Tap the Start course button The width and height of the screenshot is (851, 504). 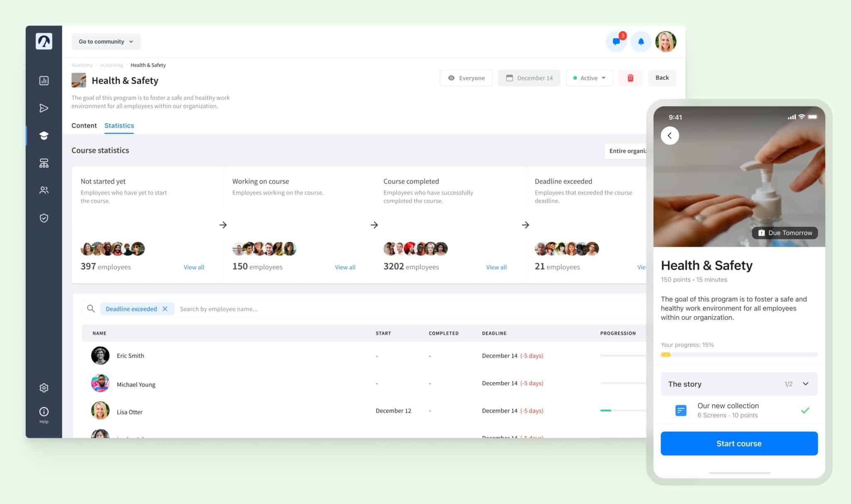(x=739, y=443)
